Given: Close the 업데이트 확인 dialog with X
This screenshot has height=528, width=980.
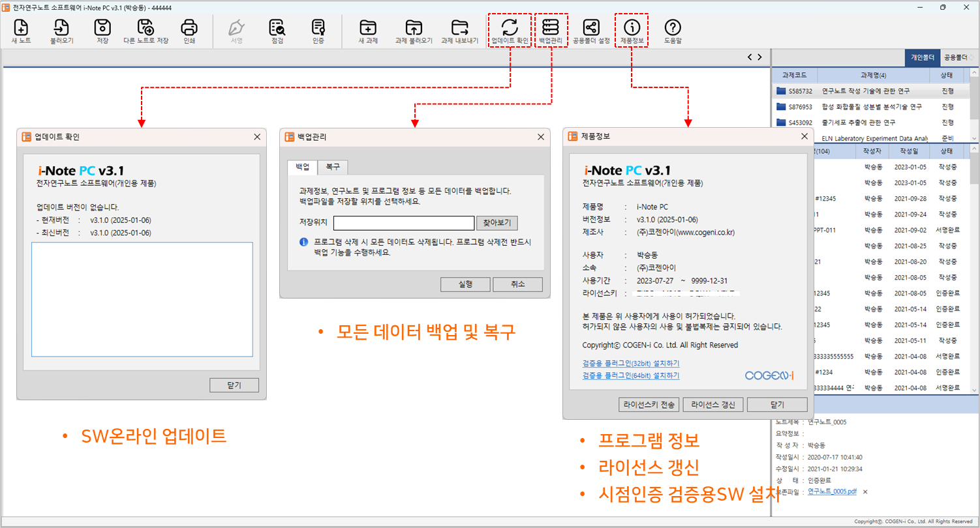Looking at the screenshot, I should 257,137.
